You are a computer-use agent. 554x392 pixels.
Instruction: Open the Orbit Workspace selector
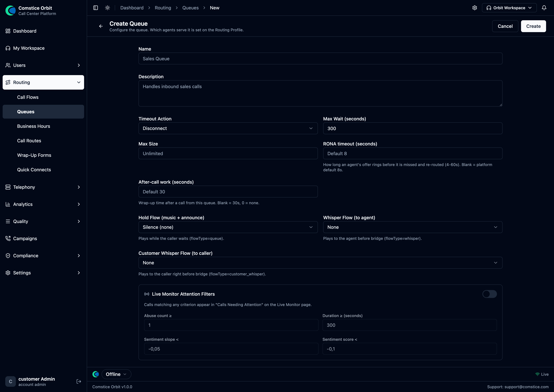pos(509,8)
